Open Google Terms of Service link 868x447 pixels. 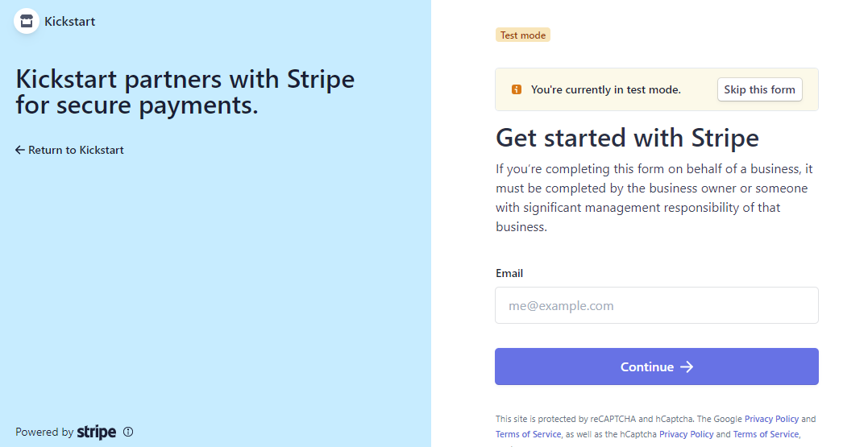point(528,434)
